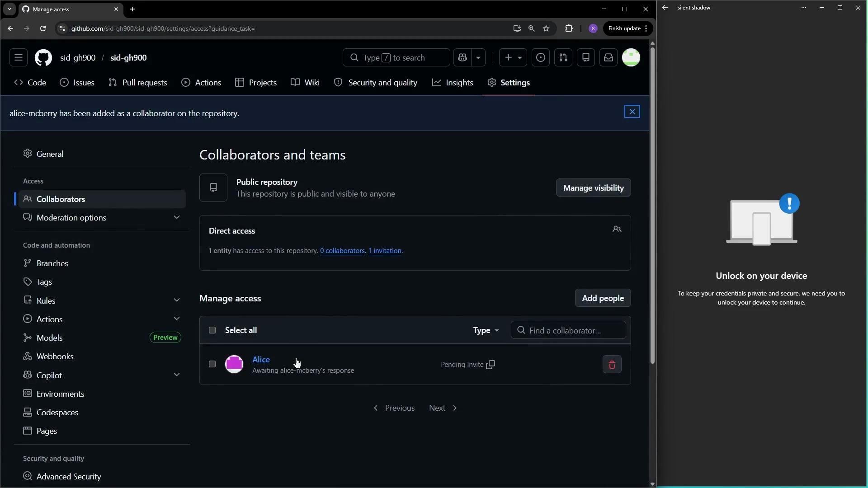Click the GitHub Octocat logo
The image size is (868, 488).
click(x=43, y=58)
